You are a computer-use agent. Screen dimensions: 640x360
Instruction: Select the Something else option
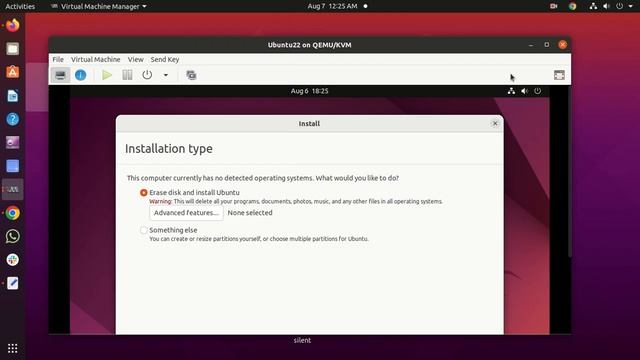coord(143,230)
